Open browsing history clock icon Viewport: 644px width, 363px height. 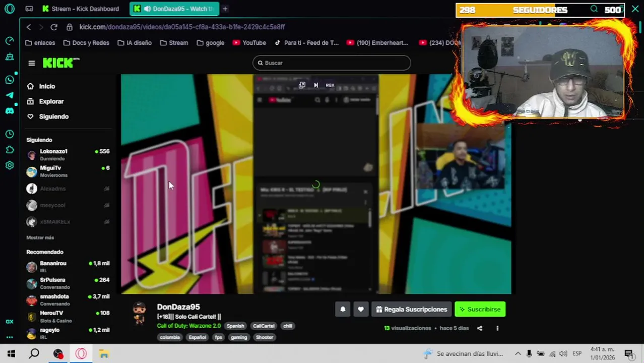coord(10,134)
